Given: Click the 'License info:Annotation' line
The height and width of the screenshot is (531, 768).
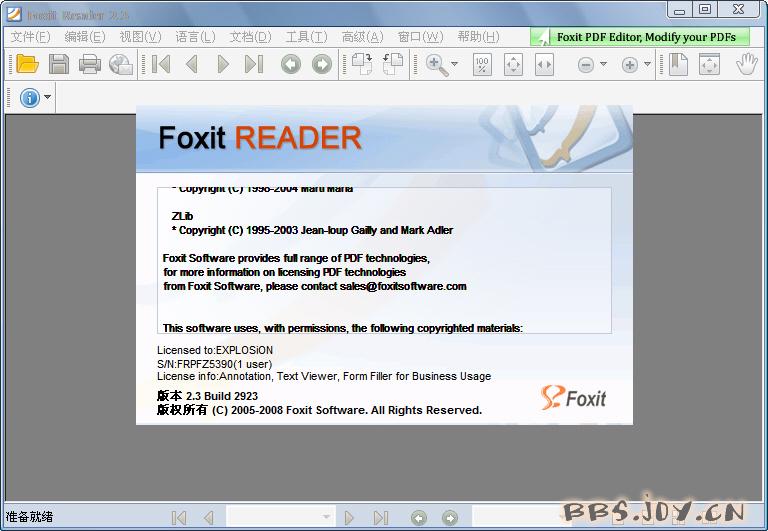Looking at the screenshot, I should click(324, 376).
